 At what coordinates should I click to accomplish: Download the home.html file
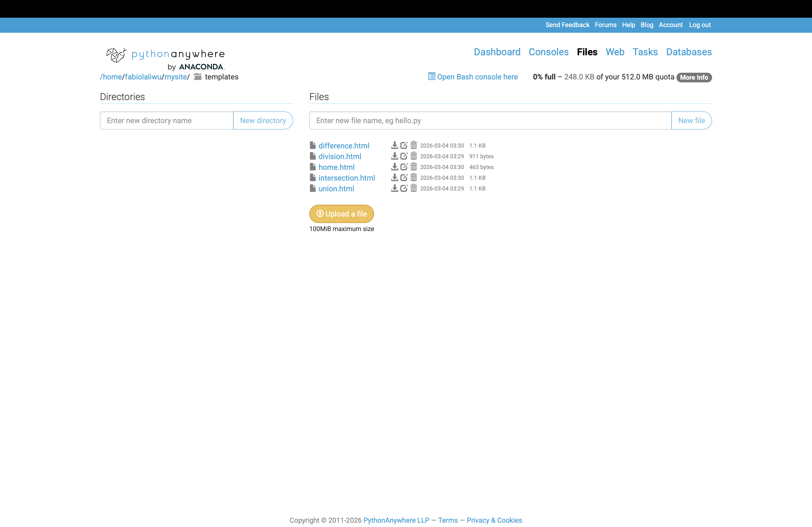click(394, 167)
